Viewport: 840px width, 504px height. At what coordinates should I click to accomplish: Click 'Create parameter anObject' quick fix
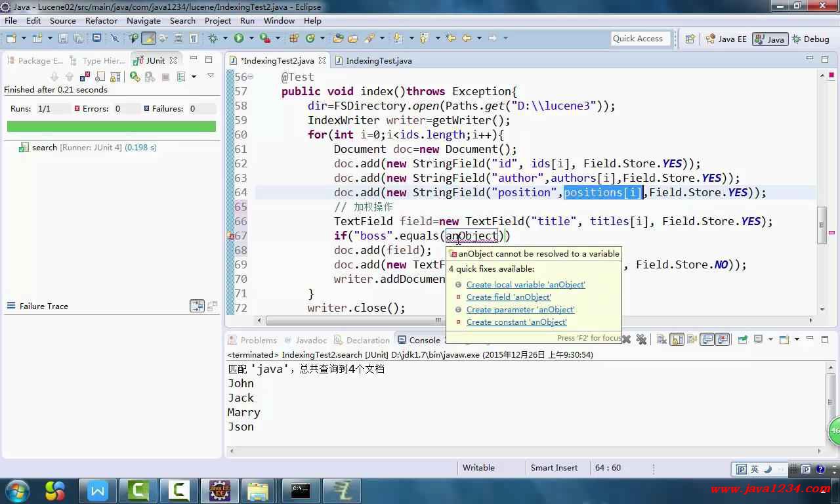(520, 309)
